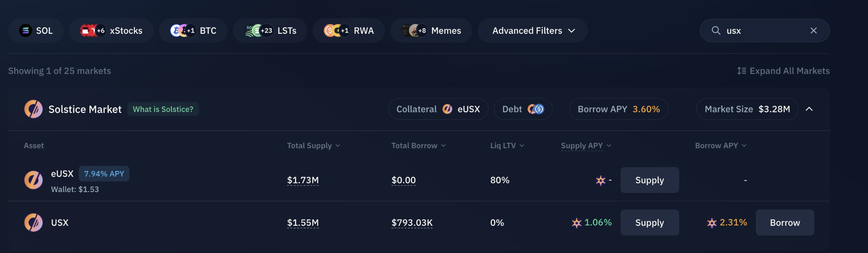Click the Debt token icons
The height and width of the screenshot is (253, 868).
(x=535, y=109)
